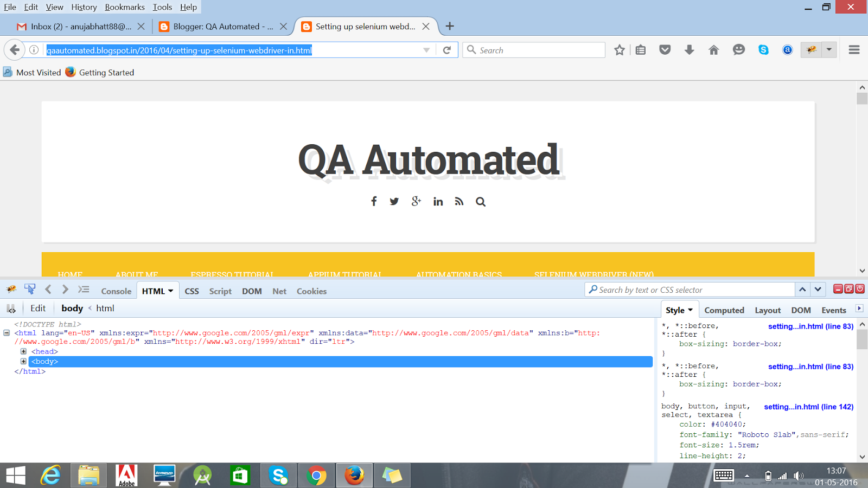The image size is (868, 488).
Task: Open the Events side panel tab
Action: pyautogui.click(x=834, y=310)
